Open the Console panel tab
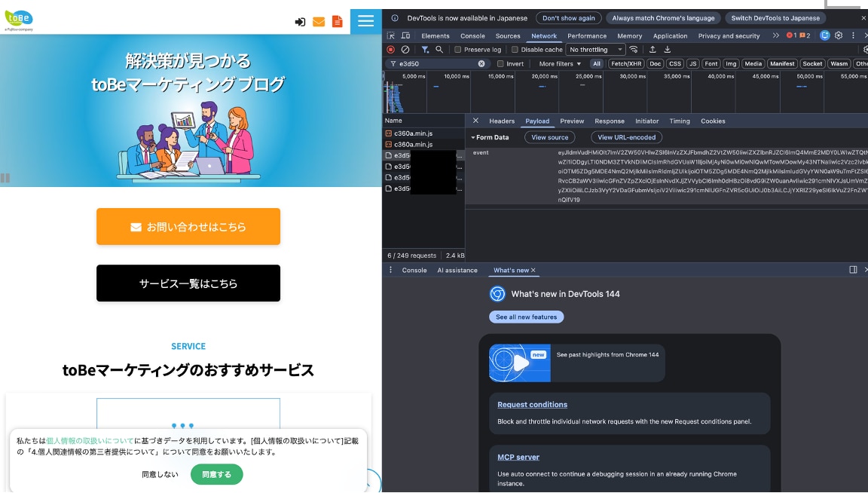Viewport: 868px width, 493px height. (472, 35)
